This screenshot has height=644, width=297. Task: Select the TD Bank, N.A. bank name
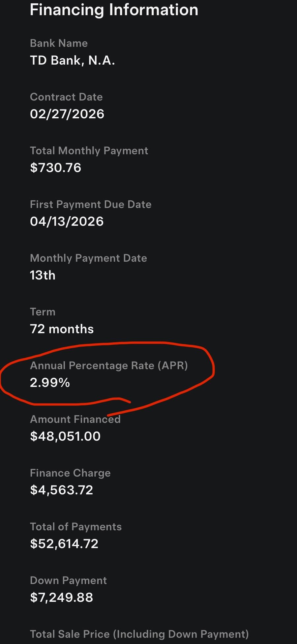pyautogui.click(x=72, y=60)
